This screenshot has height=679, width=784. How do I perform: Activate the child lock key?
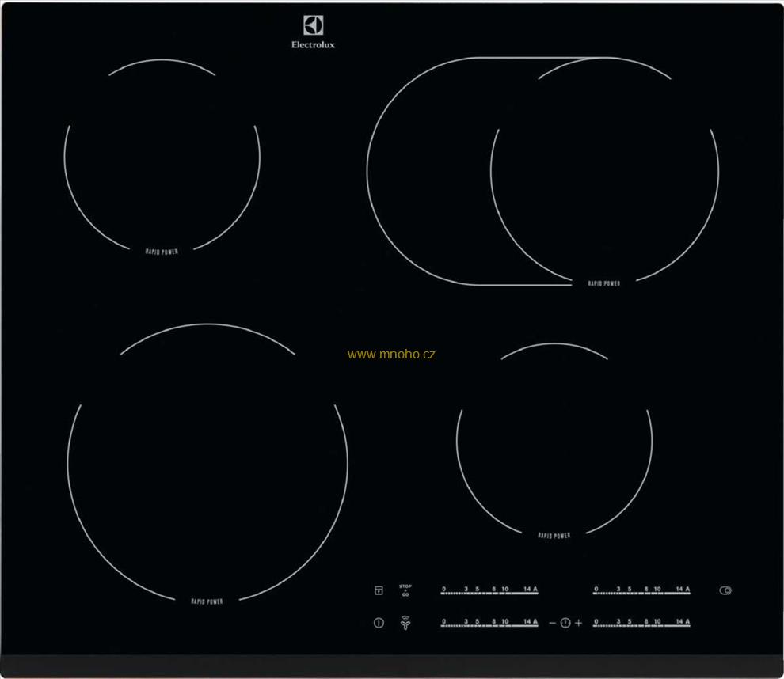pyautogui.click(x=379, y=590)
